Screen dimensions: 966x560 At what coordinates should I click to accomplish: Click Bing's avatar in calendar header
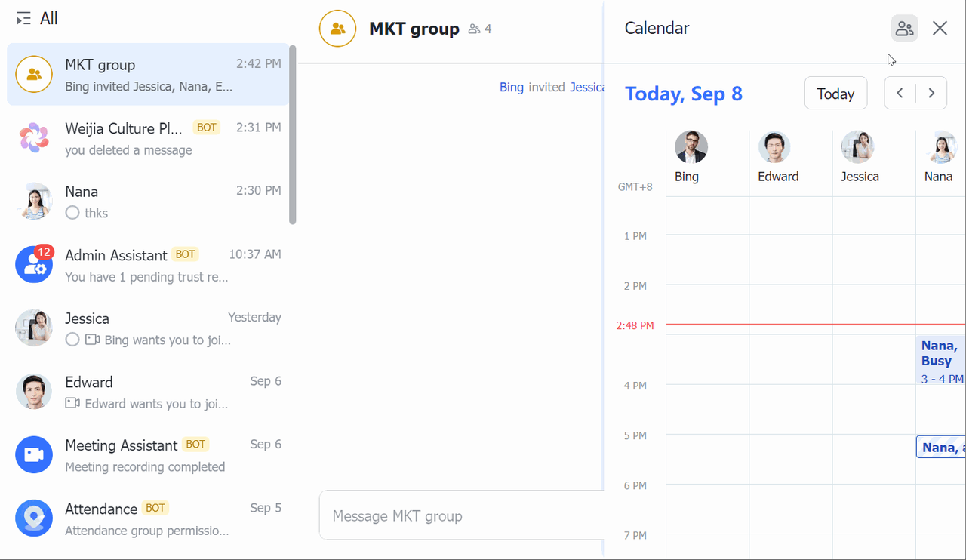tap(691, 147)
